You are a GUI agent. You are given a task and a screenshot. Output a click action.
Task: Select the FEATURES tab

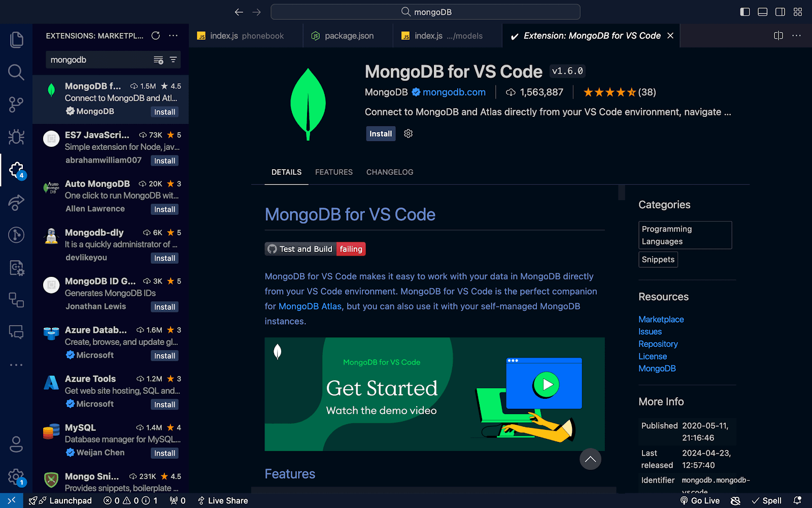tap(334, 172)
